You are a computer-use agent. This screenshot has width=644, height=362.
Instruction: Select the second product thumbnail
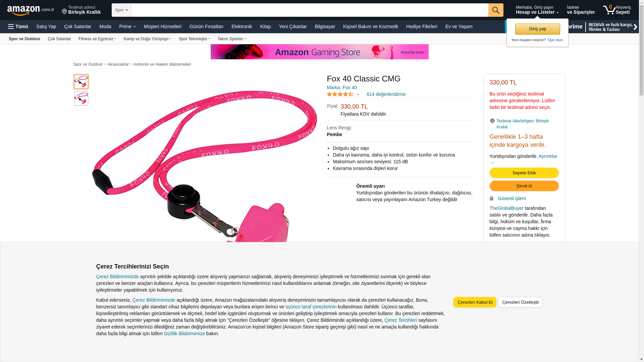(81, 99)
